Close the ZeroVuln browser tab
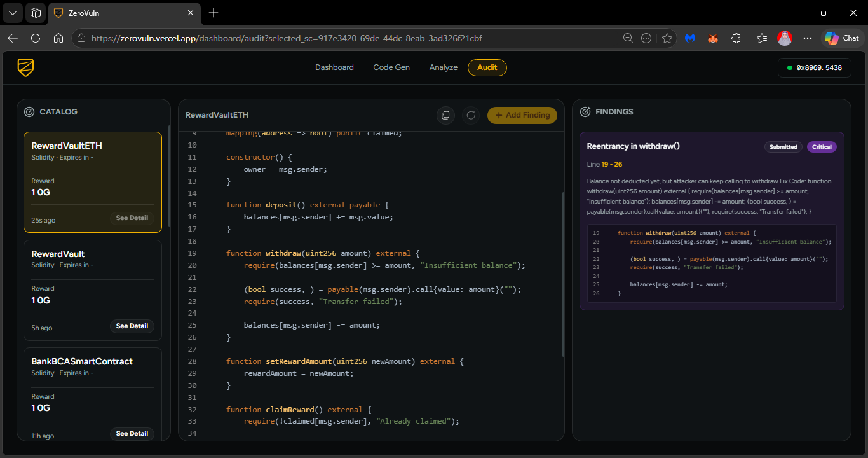Screen dimensions: 868x458 [x=191, y=13]
